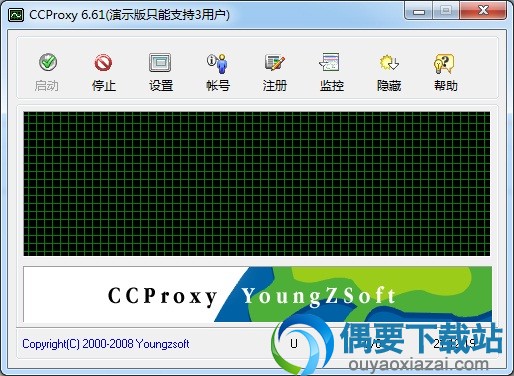
Task: Click the U indicator in the status bar
Action: pyautogui.click(x=294, y=344)
